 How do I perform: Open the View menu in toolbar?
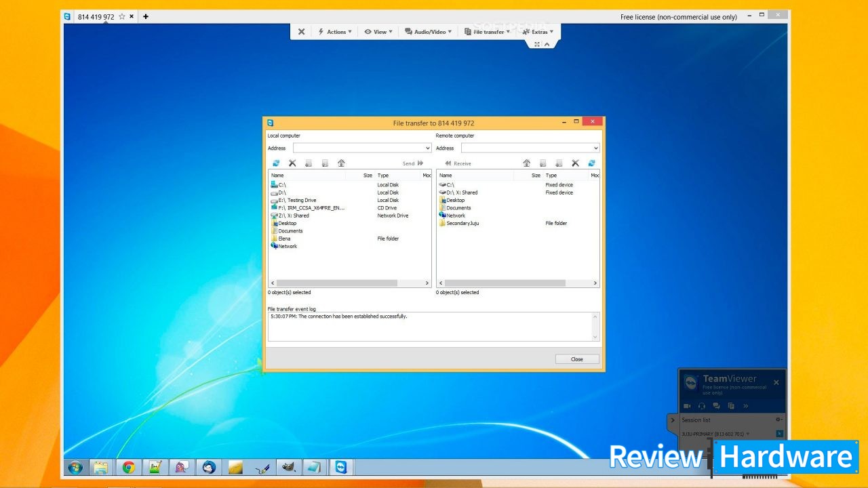point(378,32)
